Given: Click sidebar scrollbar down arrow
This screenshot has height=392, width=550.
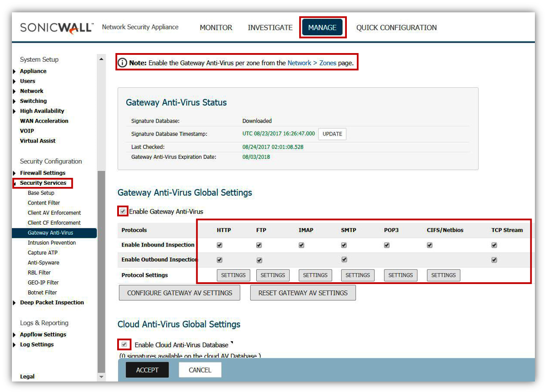Looking at the screenshot, I should [102, 377].
